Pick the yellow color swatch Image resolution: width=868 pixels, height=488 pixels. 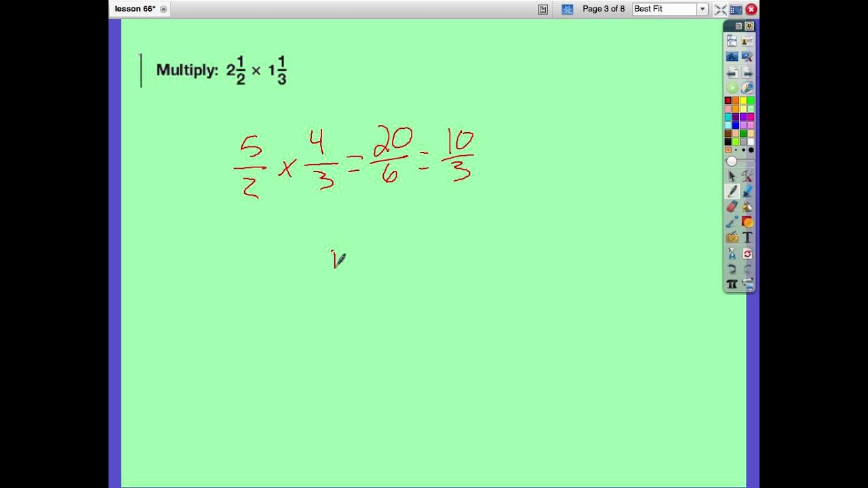[x=743, y=100]
